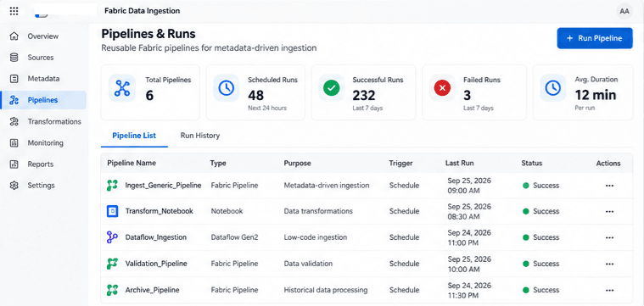
Task: Open the Dataflow_Ingestion name
Action: click(x=155, y=237)
